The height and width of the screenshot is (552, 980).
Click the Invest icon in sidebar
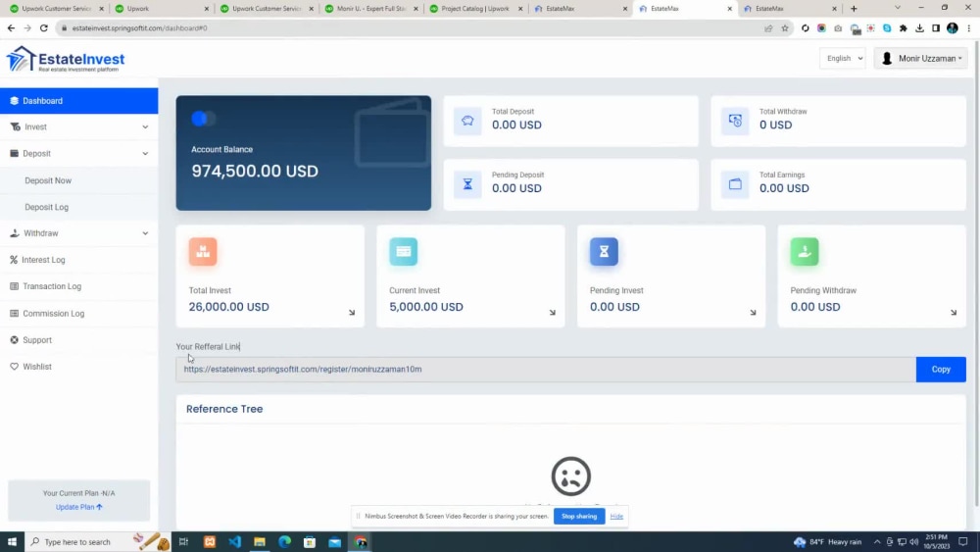(15, 126)
